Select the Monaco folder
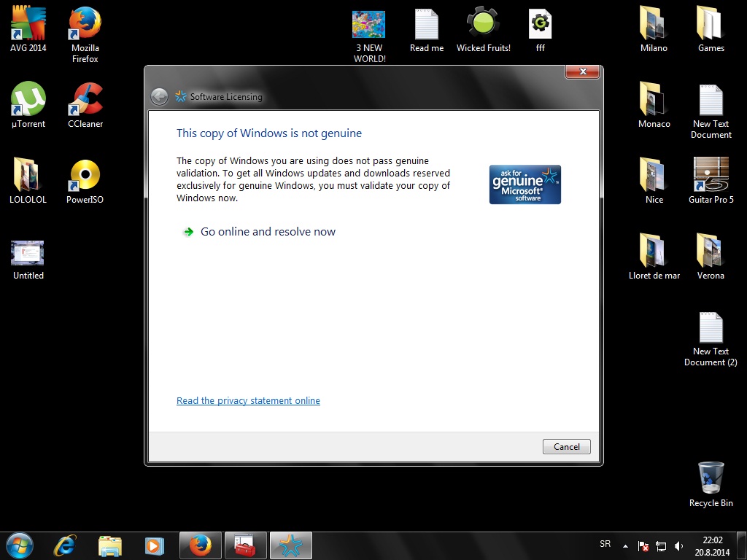This screenshot has height=560, width=747. coord(654,104)
